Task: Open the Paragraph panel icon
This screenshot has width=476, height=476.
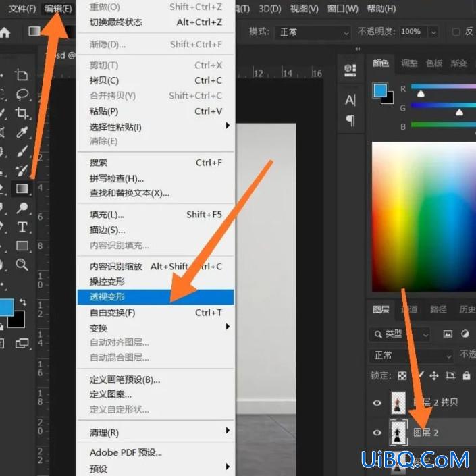Action: 350,120
